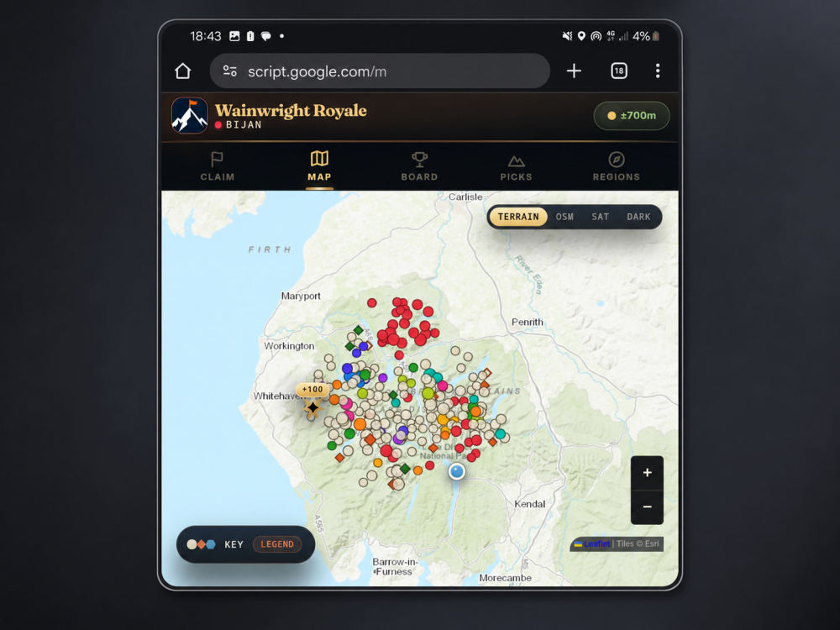This screenshot has width=840, height=630.
Task: Tap the Workington label on map
Action: [289, 346]
